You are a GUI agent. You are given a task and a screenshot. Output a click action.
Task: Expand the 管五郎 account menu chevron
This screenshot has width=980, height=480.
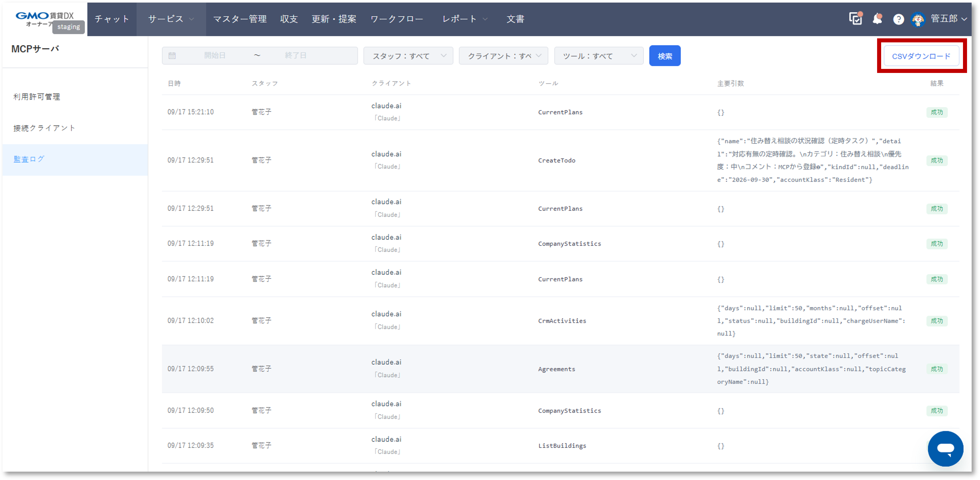pyautogui.click(x=964, y=19)
